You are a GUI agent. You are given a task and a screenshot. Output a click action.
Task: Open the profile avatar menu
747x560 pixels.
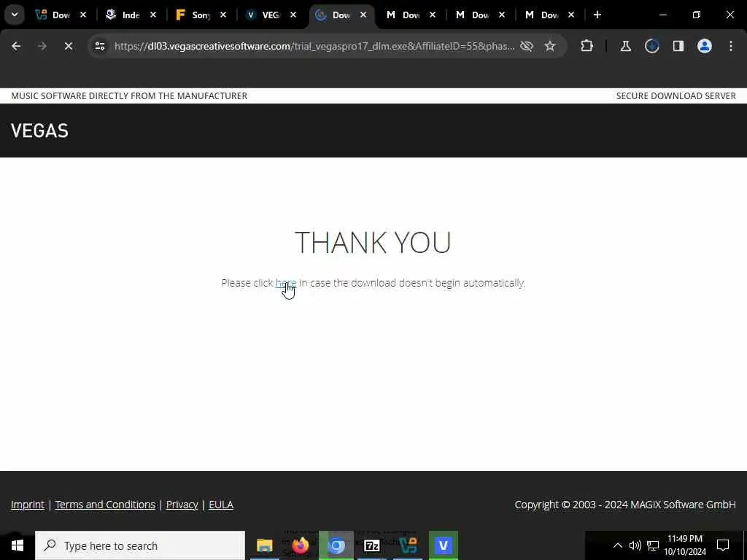(705, 46)
